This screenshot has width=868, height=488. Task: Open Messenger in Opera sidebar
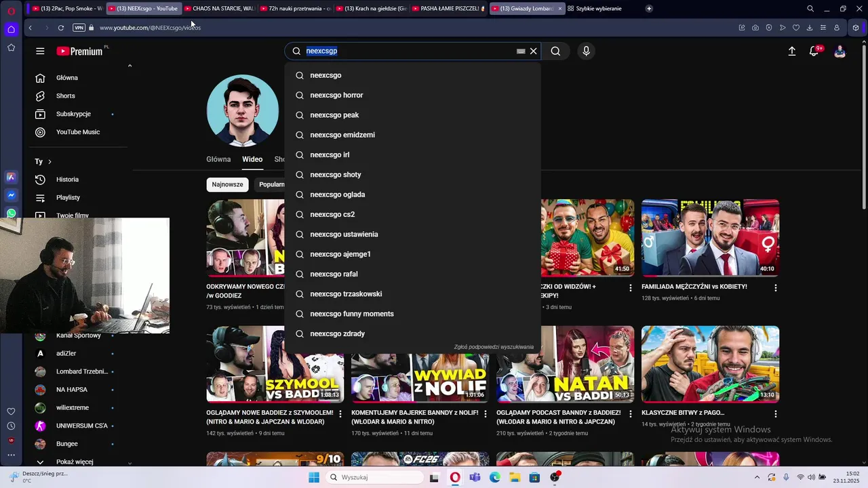(x=11, y=195)
